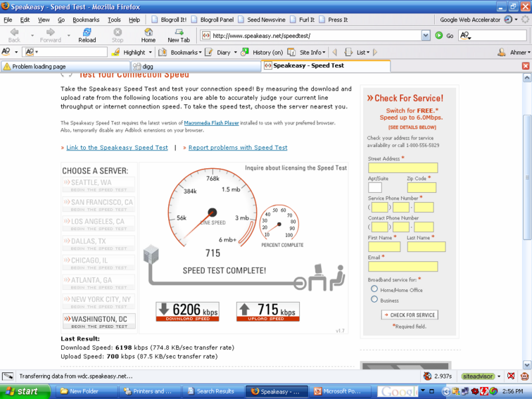532x399 pixels.
Task: Click the green Go arrow icon
Action: coord(438,35)
